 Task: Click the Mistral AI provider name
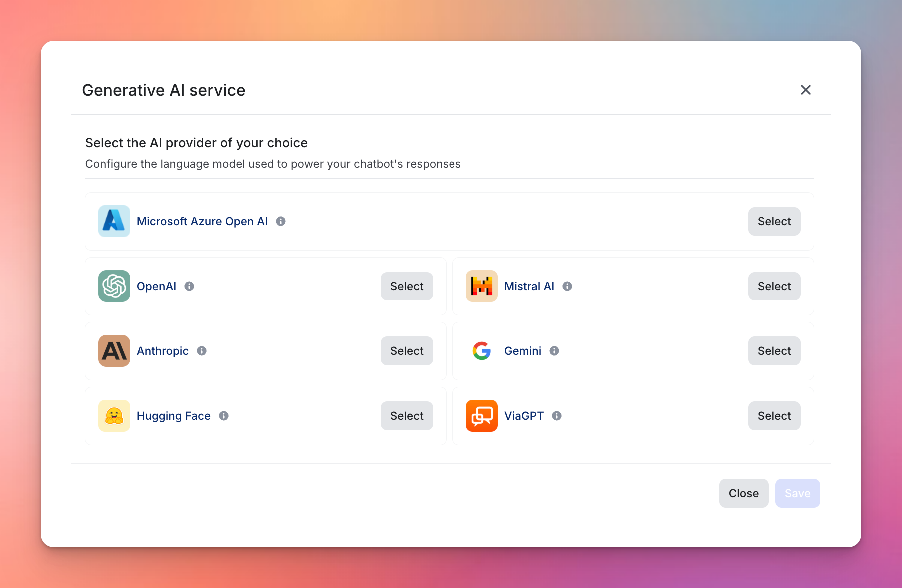(529, 286)
